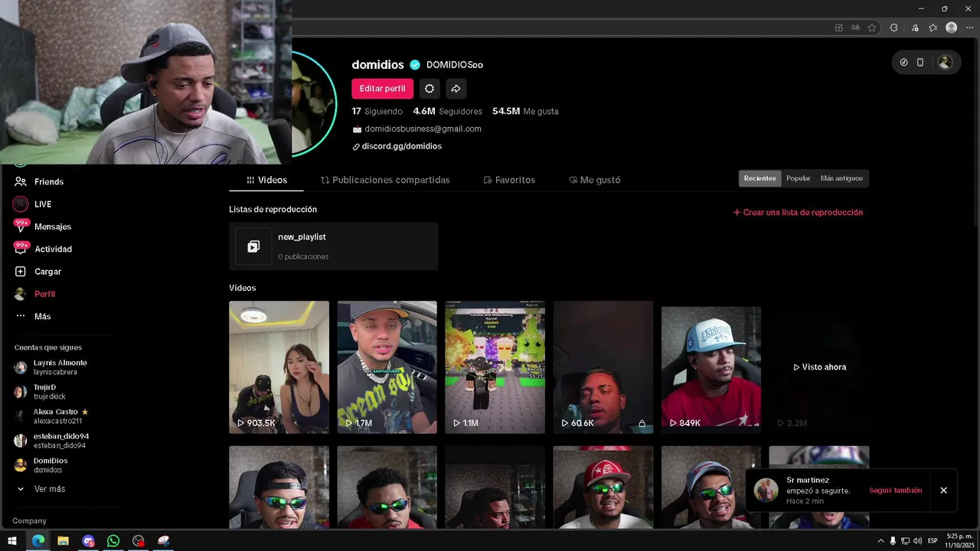Open TrujirD followed account
980x551 pixels.
click(x=41, y=392)
